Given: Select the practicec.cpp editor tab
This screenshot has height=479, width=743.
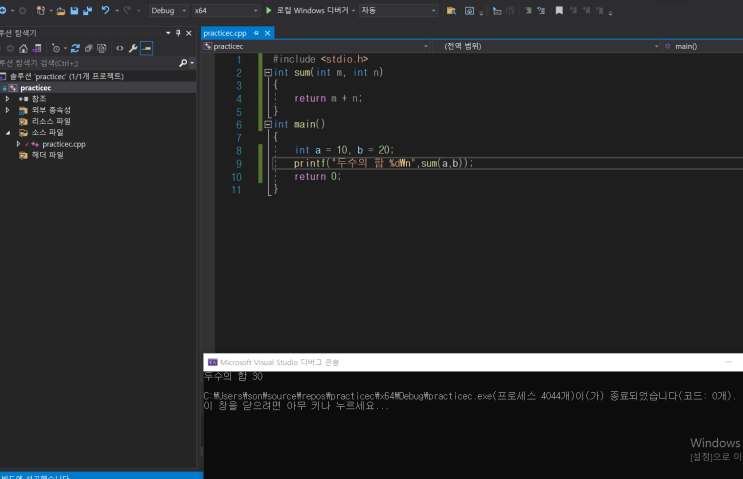Looking at the screenshot, I should click(x=225, y=33).
